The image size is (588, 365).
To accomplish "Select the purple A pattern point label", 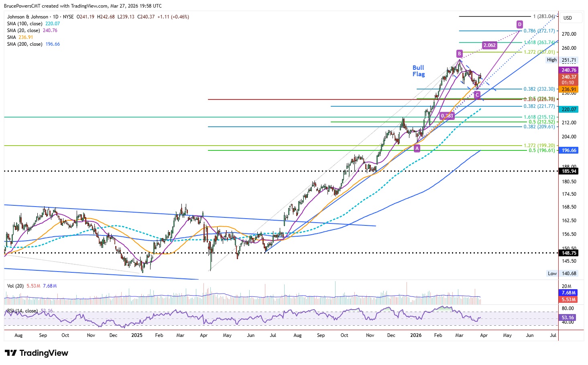I will click(417, 148).
